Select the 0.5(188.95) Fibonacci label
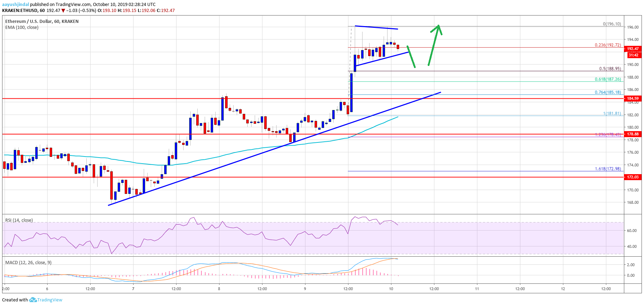The image size is (644, 306). point(610,69)
